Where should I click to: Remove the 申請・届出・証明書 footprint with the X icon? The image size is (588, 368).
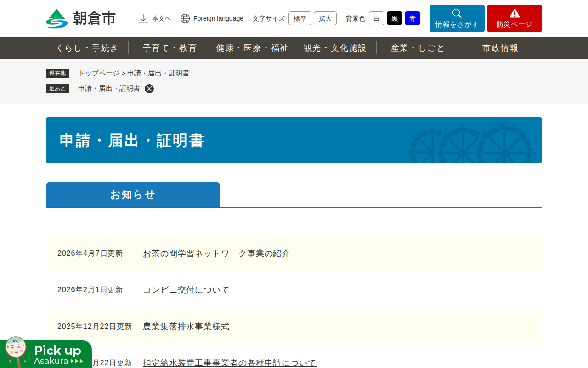pyautogui.click(x=149, y=89)
